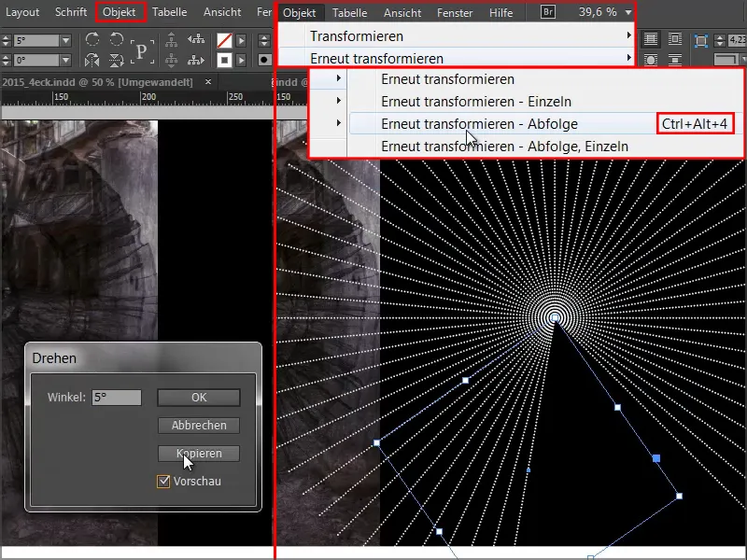Click the flip vertical icon
This screenshot has height=560, width=747.
116,60
